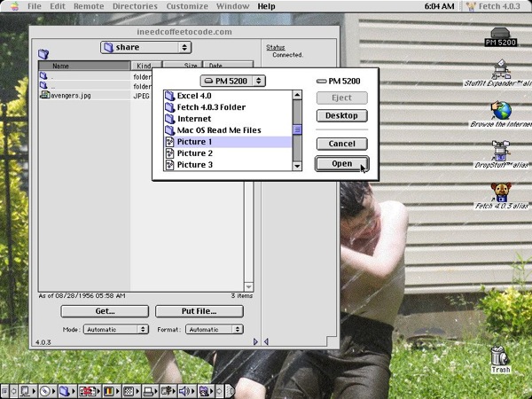532x399 pixels.
Task: Open the Customize menu
Action: pos(187,6)
